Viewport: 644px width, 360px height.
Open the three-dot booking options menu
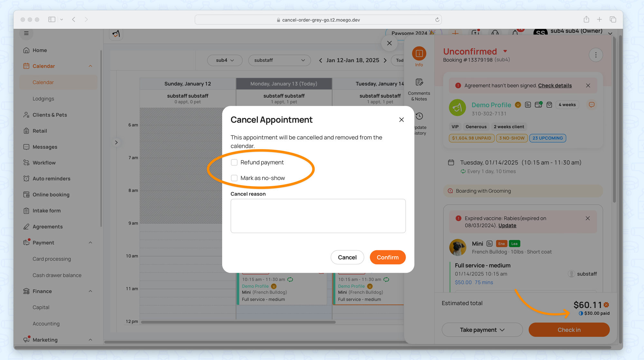pyautogui.click(x=595, y=55)
